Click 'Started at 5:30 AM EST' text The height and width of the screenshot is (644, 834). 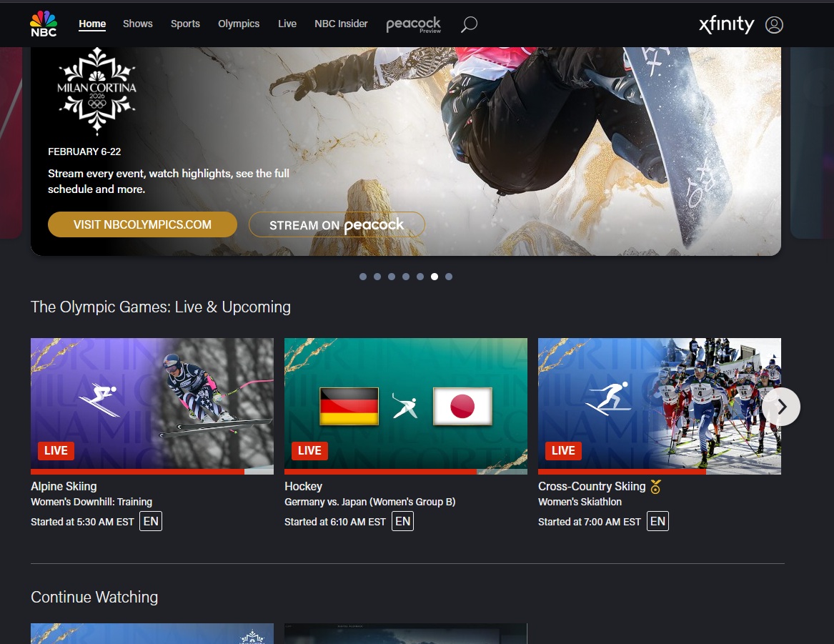point(82,522)
